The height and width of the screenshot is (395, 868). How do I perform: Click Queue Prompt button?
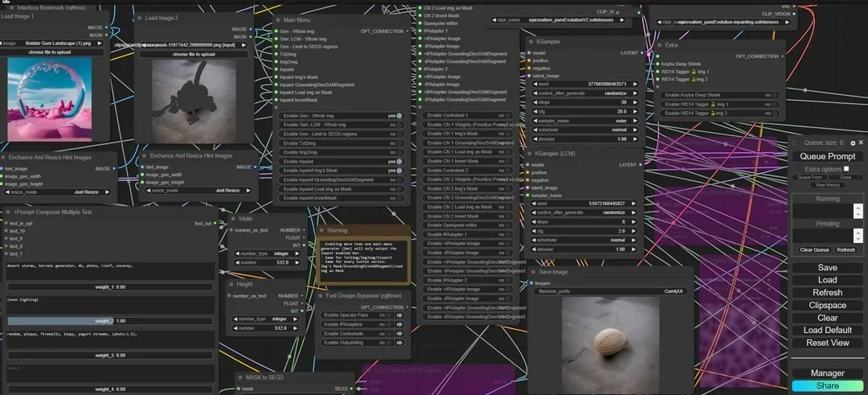coord(828,156)
